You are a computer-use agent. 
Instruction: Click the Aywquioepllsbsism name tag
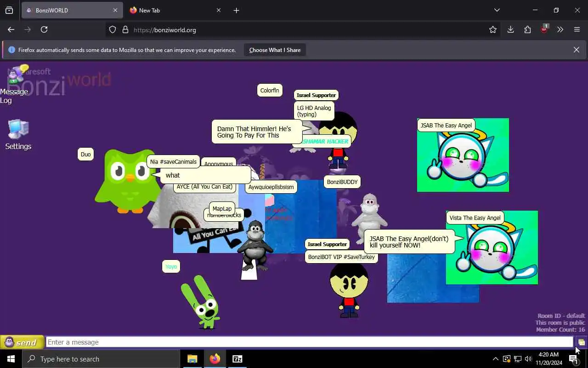point(271,187)
